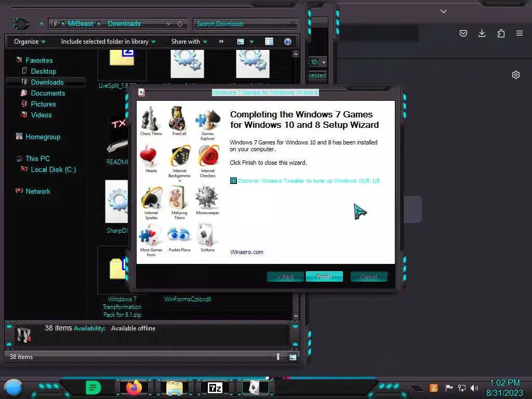
Task: Select Downloads in navigation pane
Action: 47,82
